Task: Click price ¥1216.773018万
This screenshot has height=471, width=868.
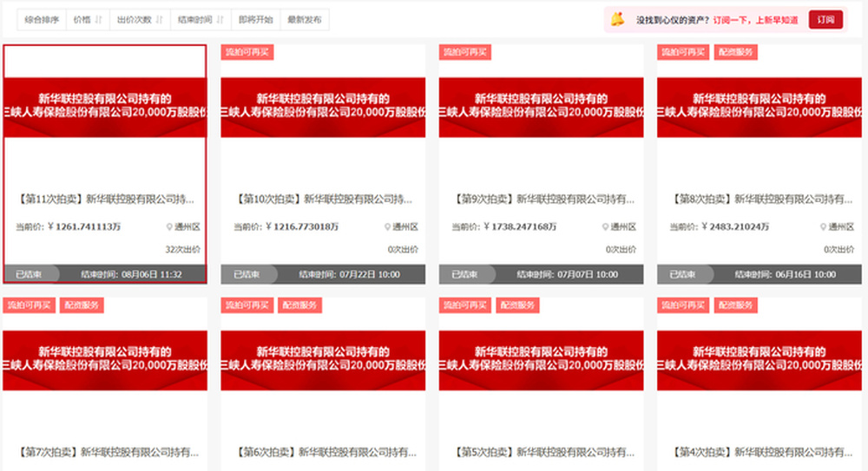Action: [x=302, y=227]
